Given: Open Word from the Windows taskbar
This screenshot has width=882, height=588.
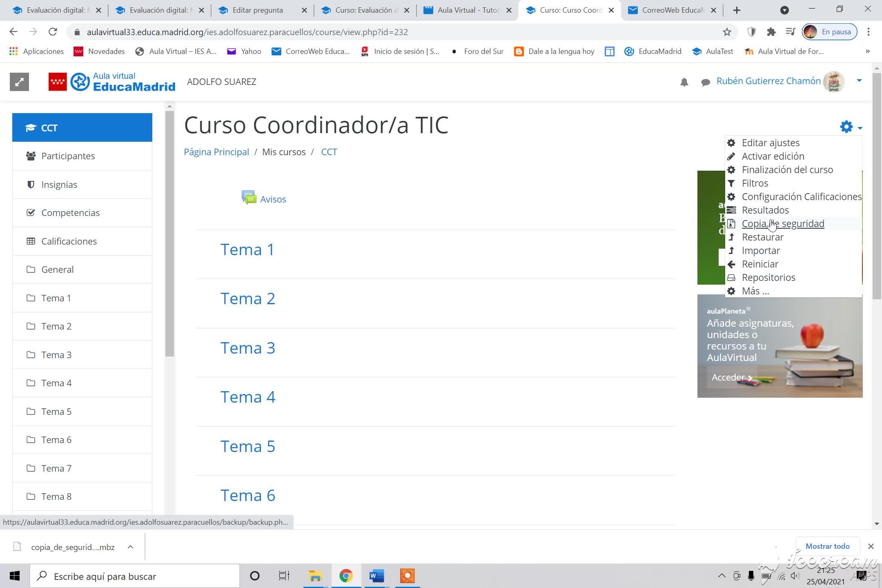Looking at the screenshot, I should [376, 576].
